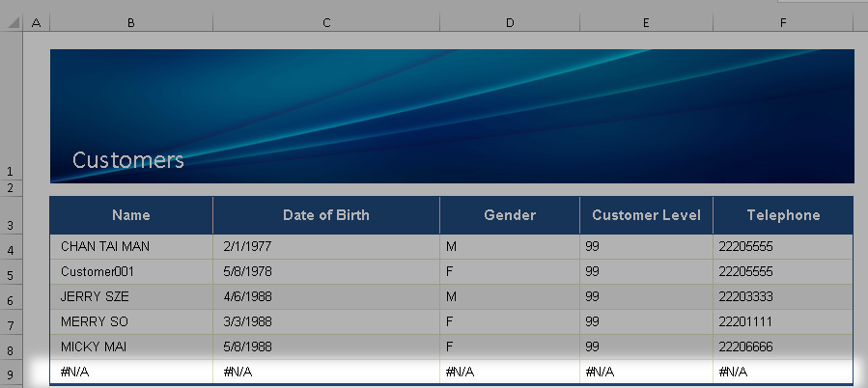Select the Customer001 name cell
This screenshot has height=388, width=868.
97,272
